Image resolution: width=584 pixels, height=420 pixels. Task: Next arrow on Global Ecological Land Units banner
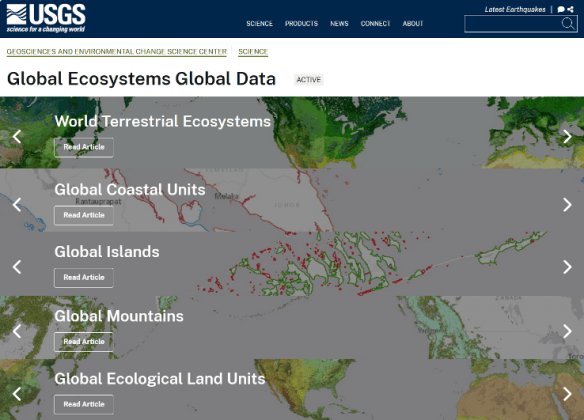(x=567, y=394)
